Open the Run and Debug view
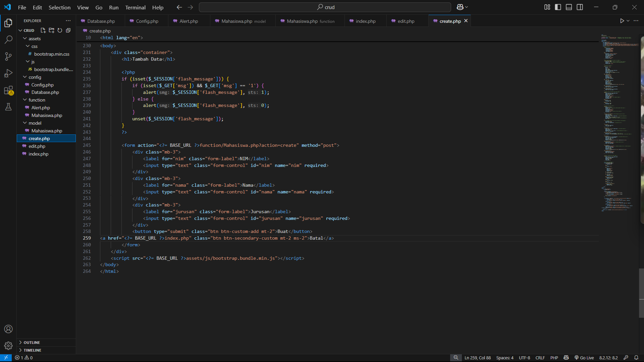The width and height of the screenshot is (644, 362). click(8, 73)
